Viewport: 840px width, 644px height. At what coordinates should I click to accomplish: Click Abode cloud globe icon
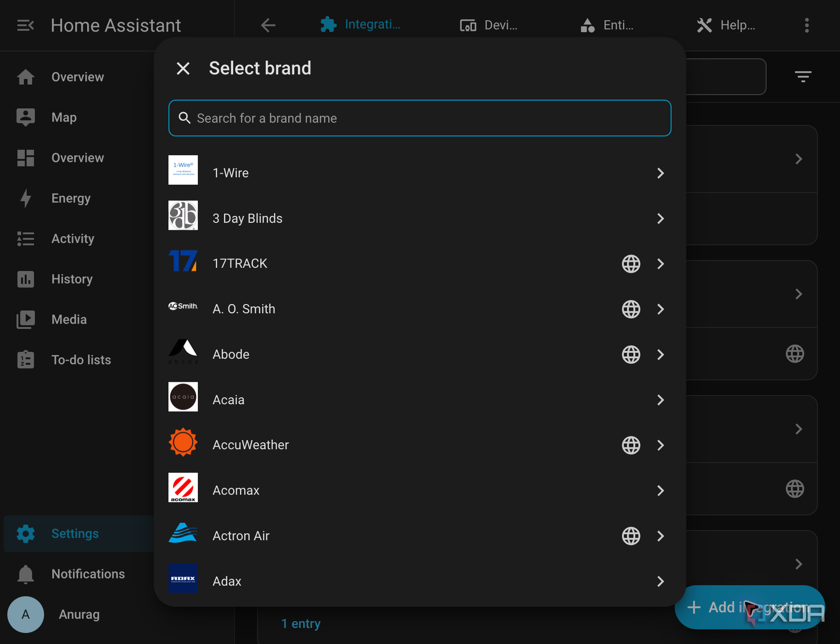tap(631, 355)
